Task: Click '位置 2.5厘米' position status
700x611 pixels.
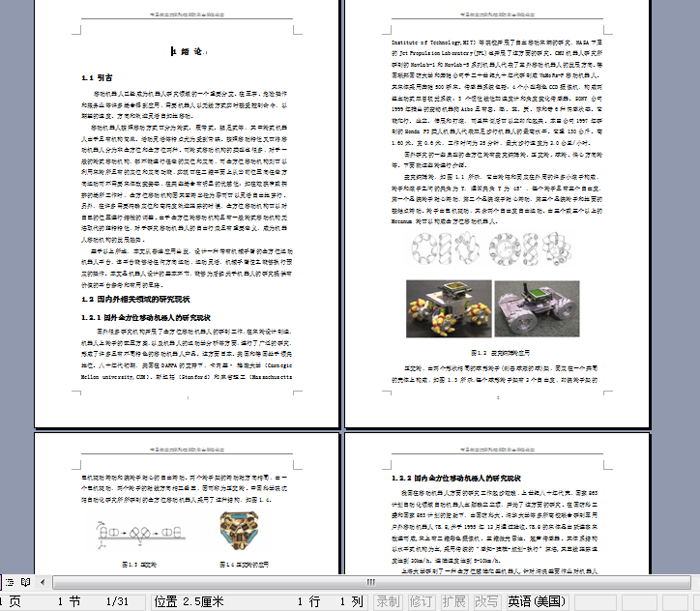Action: [189, 601]
